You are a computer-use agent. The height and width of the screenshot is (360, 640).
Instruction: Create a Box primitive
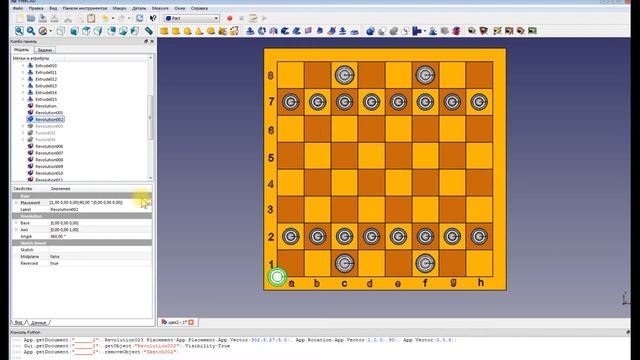tap(164, 31)
